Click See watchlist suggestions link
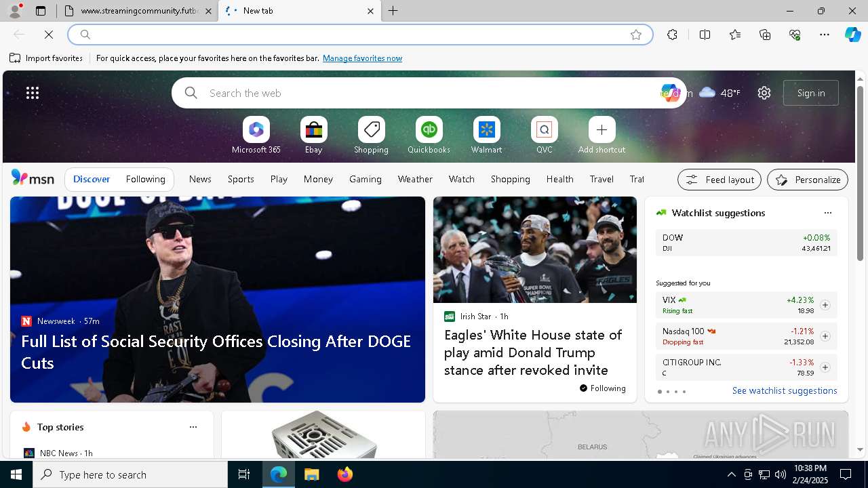Image resolution: width=868 pixels, height=488 pixels. [785, 390]
